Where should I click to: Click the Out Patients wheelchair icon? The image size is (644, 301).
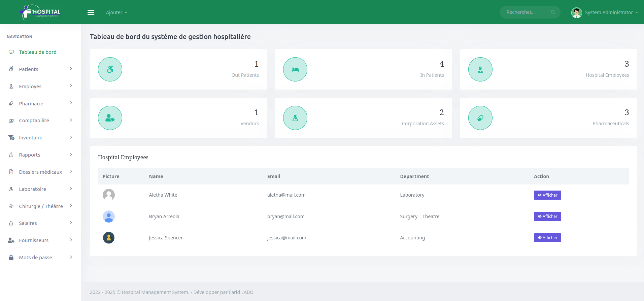(x=110, y=69)
